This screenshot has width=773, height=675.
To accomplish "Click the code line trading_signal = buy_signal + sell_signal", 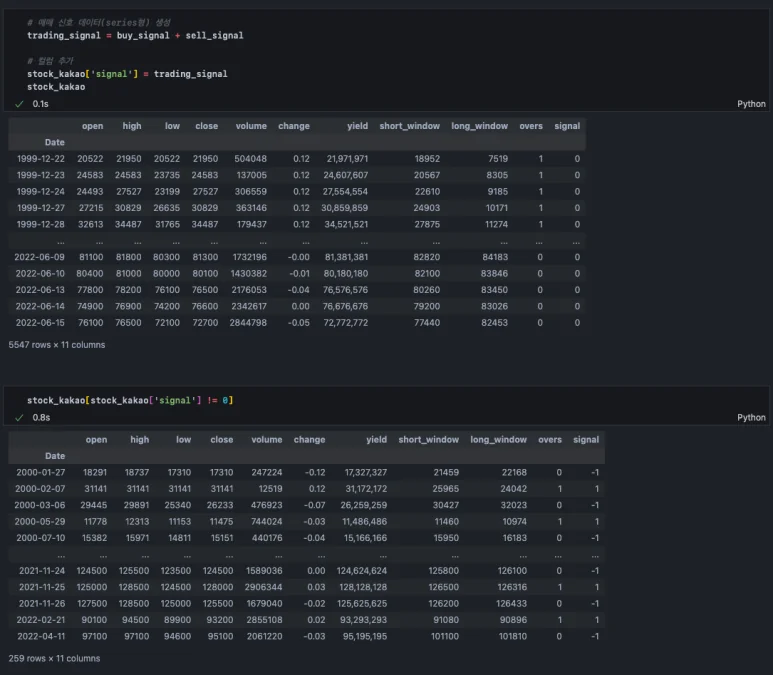I will tap(135, 35).
